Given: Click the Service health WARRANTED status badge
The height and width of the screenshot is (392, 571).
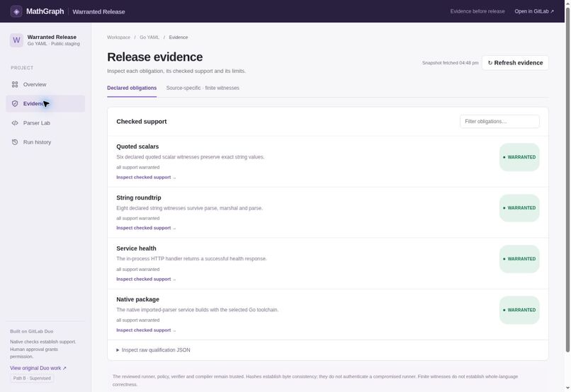Looking at the screenshot, I should [x=519, y=259].
